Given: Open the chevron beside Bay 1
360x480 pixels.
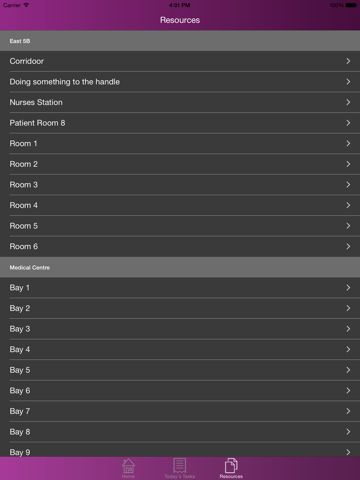Looking at the screenshot, I should [x=348, y=288].
